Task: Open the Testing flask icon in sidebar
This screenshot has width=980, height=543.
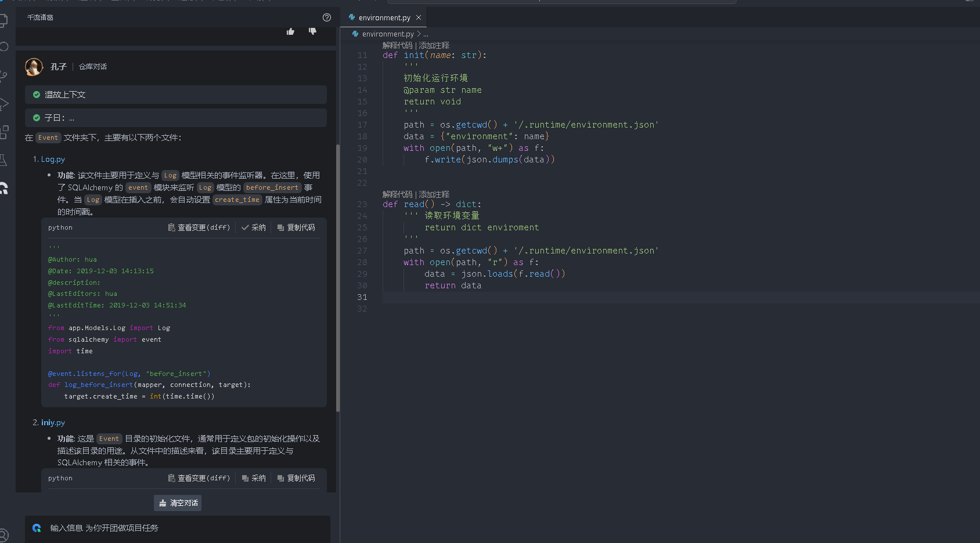Action: (3, 160)
